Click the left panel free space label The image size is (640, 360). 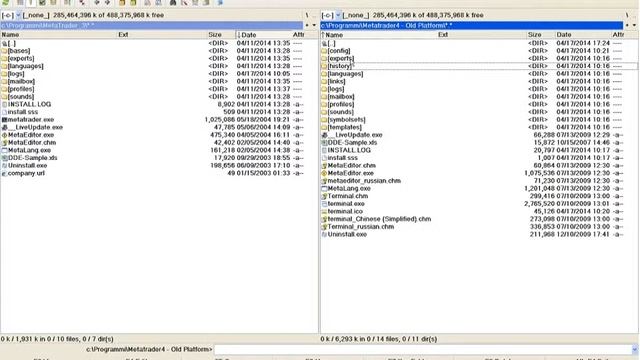(109, 15)
